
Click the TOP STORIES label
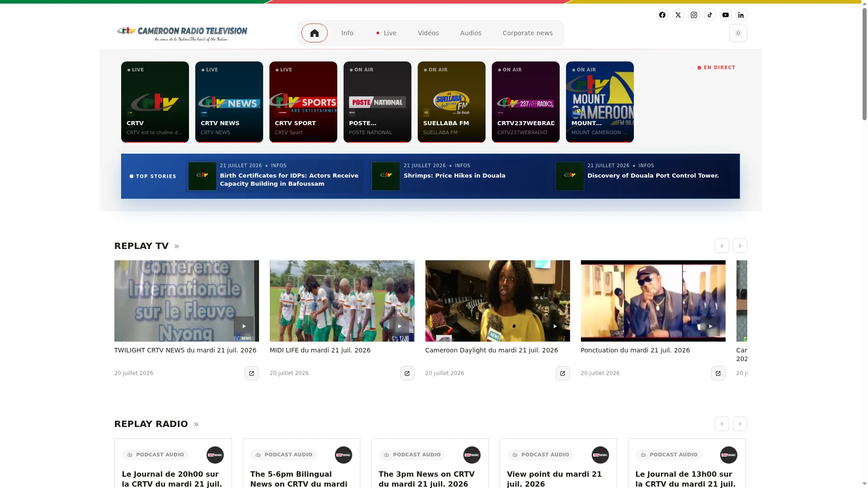click(x=153, y=176)
